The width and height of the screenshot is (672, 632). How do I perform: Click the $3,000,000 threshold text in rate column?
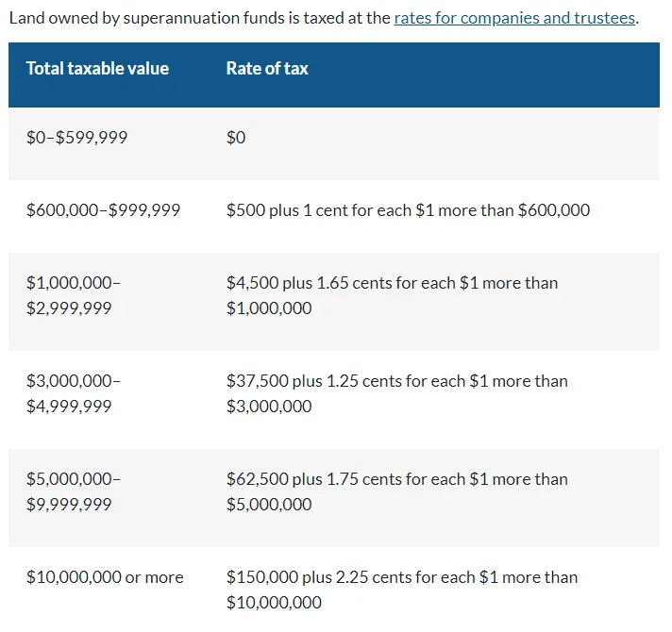(269, 407)
